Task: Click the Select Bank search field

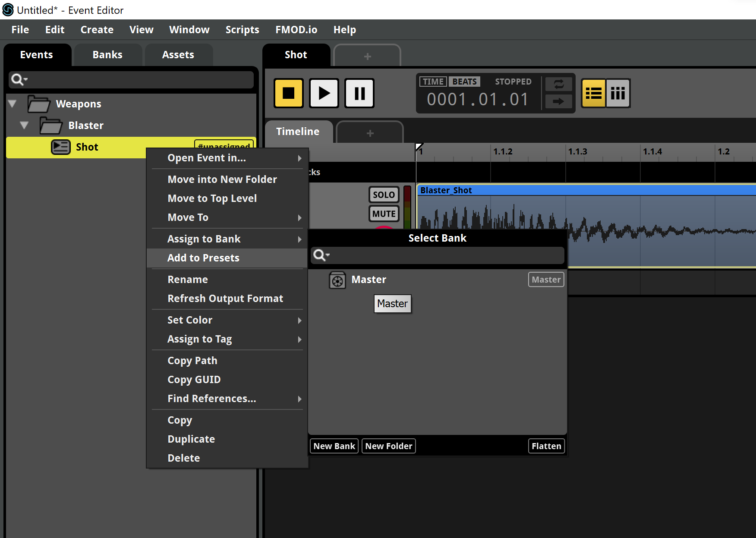Action: 438,255
